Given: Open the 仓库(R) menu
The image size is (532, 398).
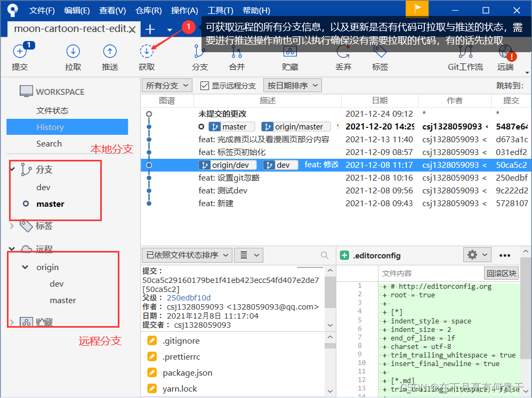Looking at the screenshot, I should [149, 11].
